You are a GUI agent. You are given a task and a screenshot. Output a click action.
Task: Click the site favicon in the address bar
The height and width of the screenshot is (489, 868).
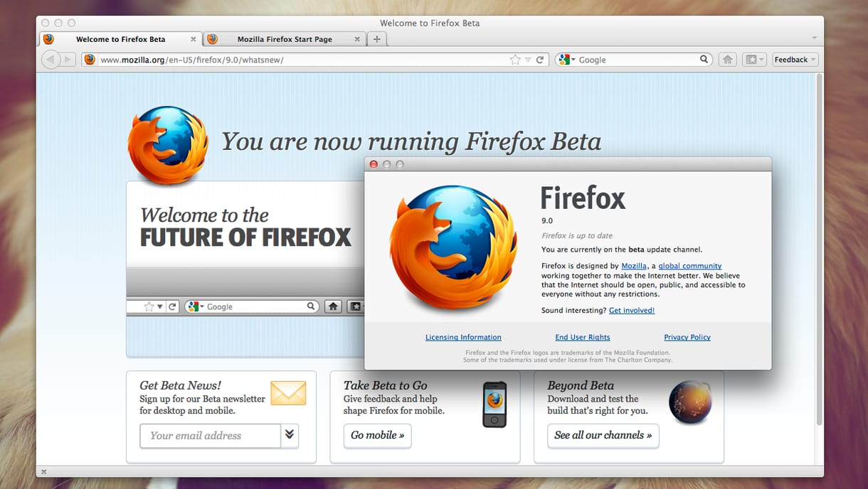pyautogui.click(x=90, y=60)
